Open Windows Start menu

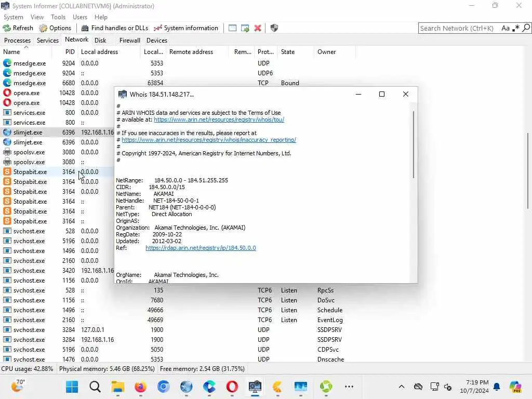click(x=72, y=387)
